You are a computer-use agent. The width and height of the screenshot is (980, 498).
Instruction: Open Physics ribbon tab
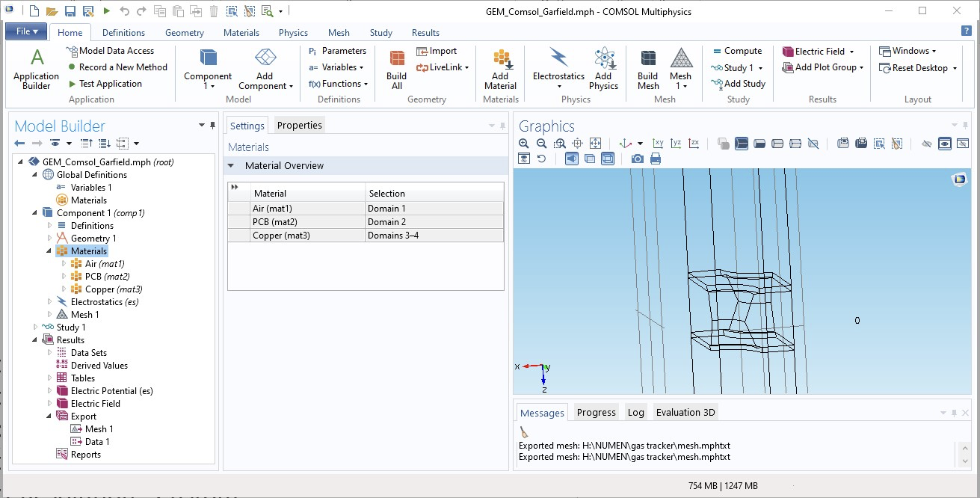[x=293, y=32]
